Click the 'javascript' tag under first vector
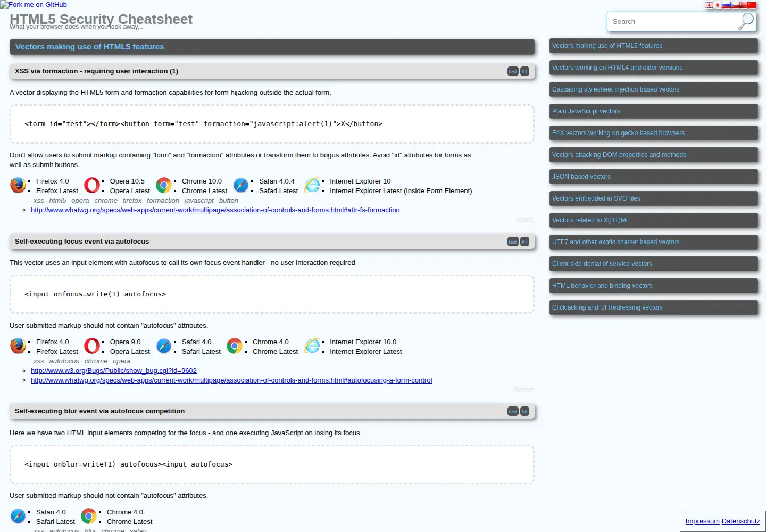Image resolution: width=766 pixels, height=532 pixels. tap(199, 201)
